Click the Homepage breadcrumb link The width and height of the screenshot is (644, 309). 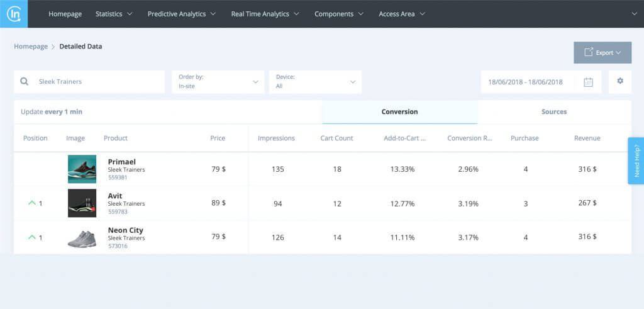tap(31, 47)
